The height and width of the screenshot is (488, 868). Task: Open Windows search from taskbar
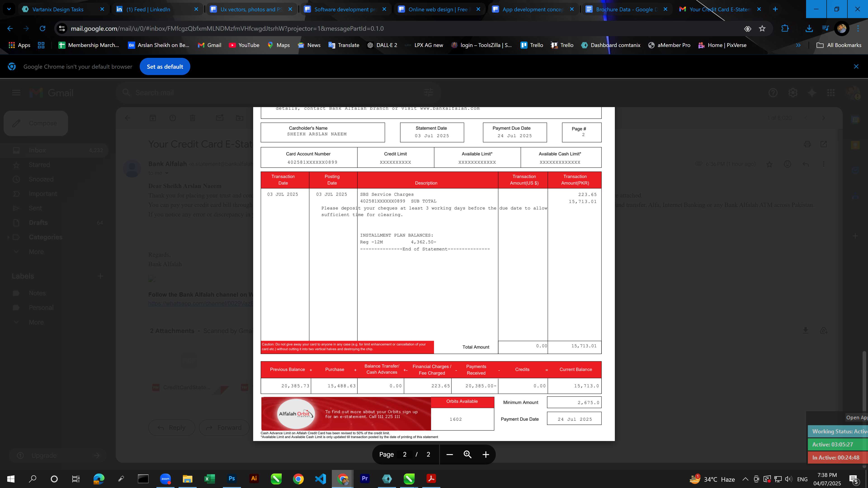coord(33,479)
